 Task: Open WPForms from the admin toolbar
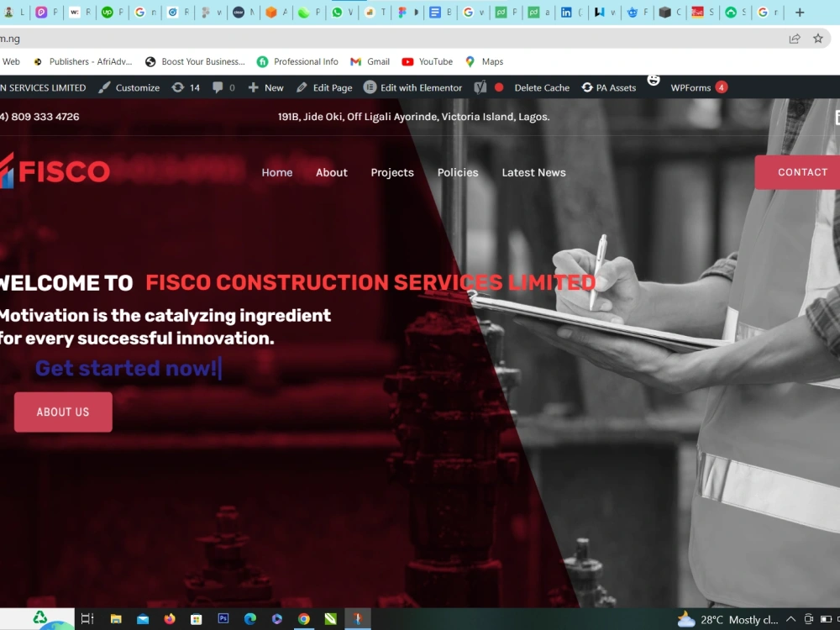pyautogui.click(x=690, y=87)
